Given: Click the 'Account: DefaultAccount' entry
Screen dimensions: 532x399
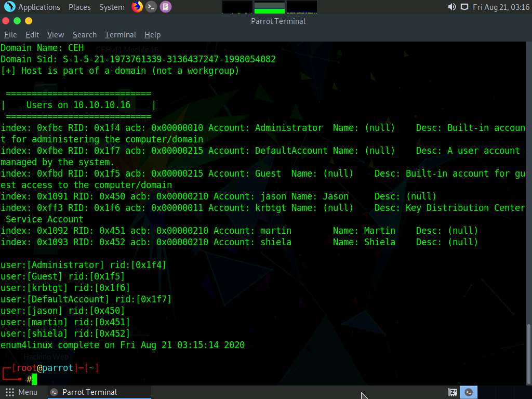Looking at the screenshot, I should (268, 151).
